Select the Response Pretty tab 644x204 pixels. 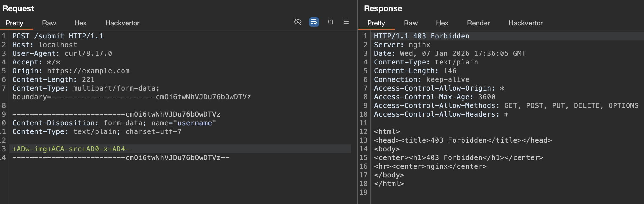(x=376, y=23)
